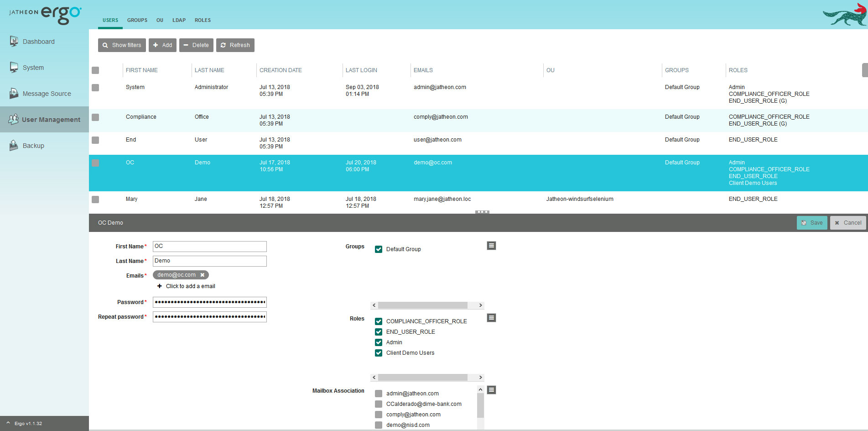Switch to the GROUPS tab
This screenshot has width=868, height=431.
coord(137,20)
